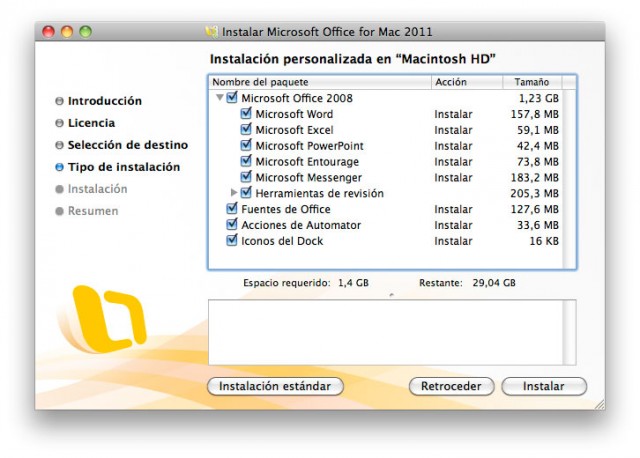
Task: Select the Microsoft Messenger row label
Action: (309, 178)
